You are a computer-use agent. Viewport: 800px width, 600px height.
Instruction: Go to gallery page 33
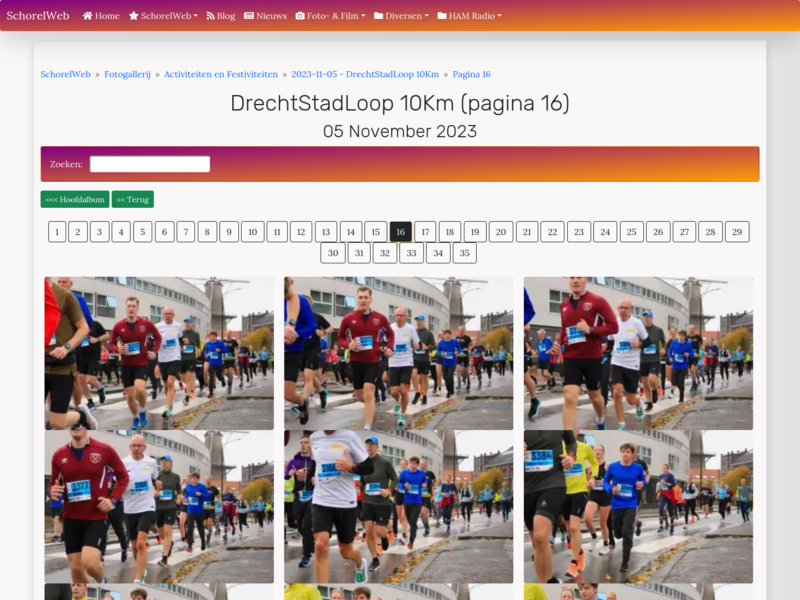tap(411, 253)
